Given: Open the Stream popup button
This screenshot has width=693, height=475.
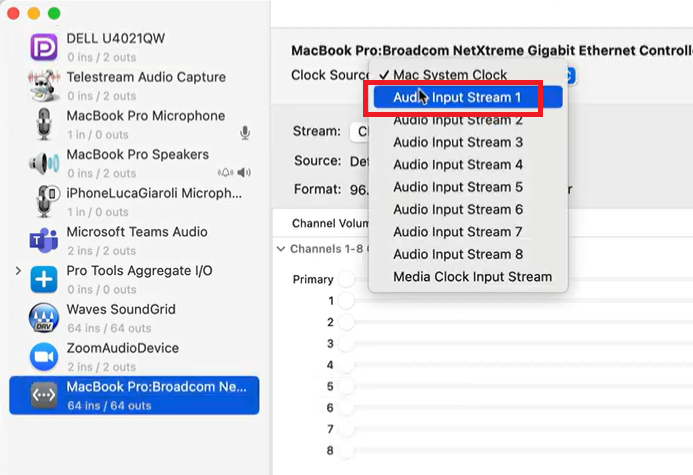Looking at the screenshot, I should coord(361,132).
